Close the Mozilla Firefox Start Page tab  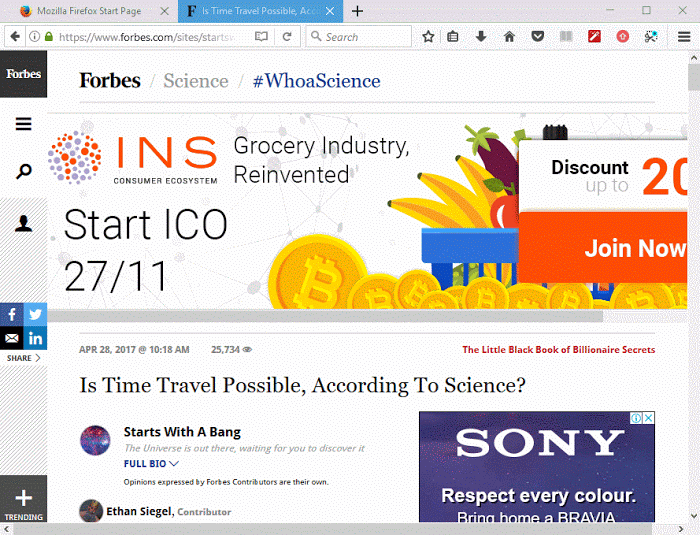[164, 11]
